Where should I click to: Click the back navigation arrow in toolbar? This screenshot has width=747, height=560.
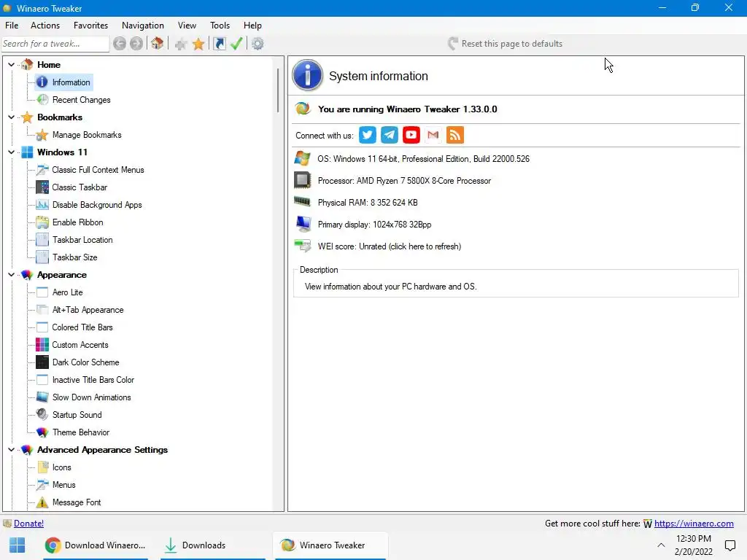point(120,44)
